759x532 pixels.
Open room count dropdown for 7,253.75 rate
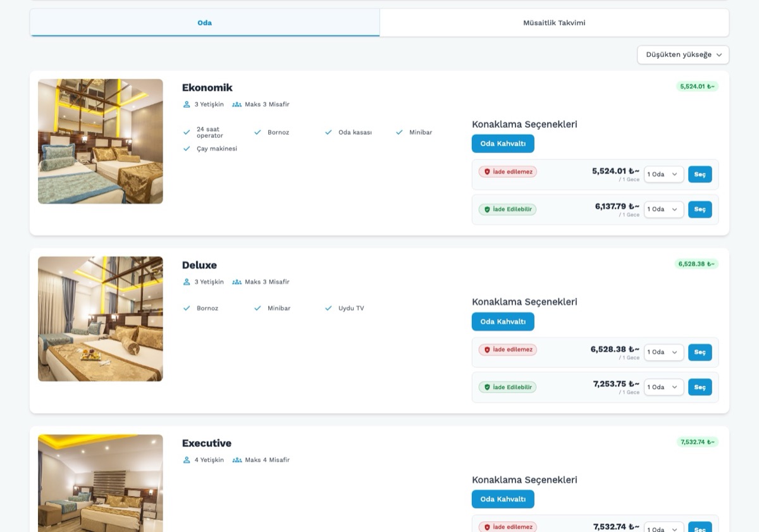pos(663,387)
